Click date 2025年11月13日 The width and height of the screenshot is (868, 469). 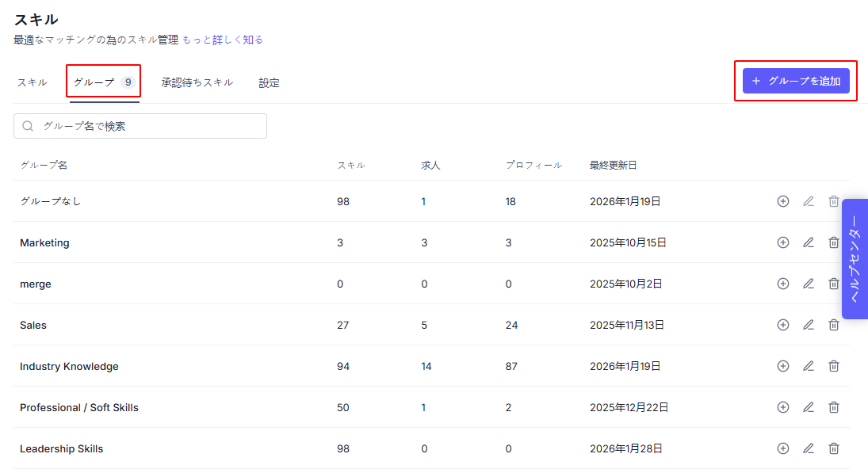(x=627, y=325)
